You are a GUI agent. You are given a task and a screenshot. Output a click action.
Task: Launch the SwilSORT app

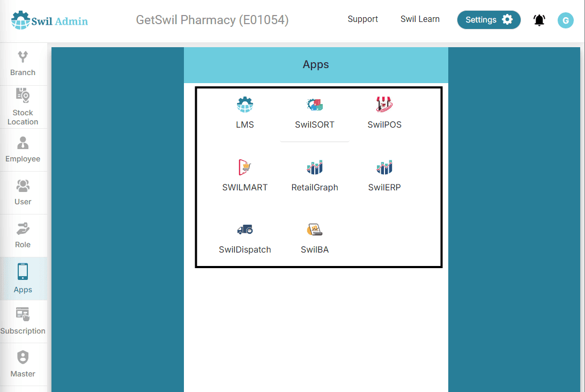pos(315,105)
